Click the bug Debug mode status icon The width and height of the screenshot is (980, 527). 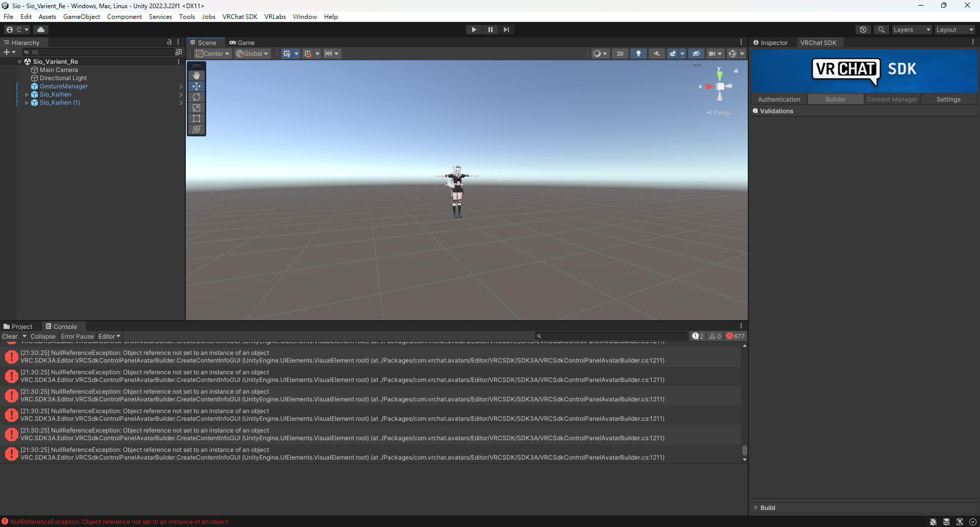933,521
